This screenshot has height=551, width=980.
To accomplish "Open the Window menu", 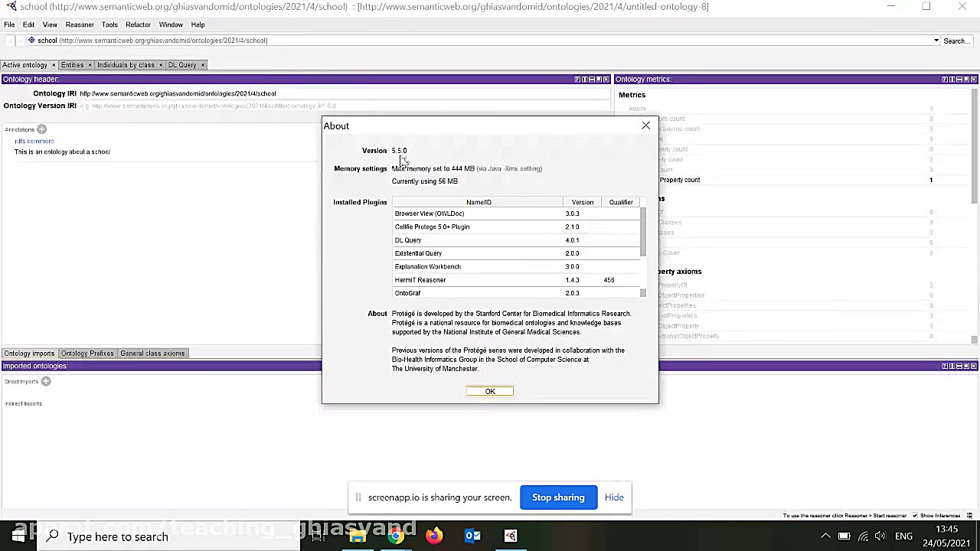I will tap(171, 24).
